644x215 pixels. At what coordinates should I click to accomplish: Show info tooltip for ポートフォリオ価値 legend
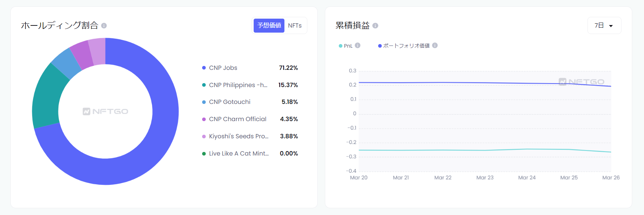click(x=435, y=46)
